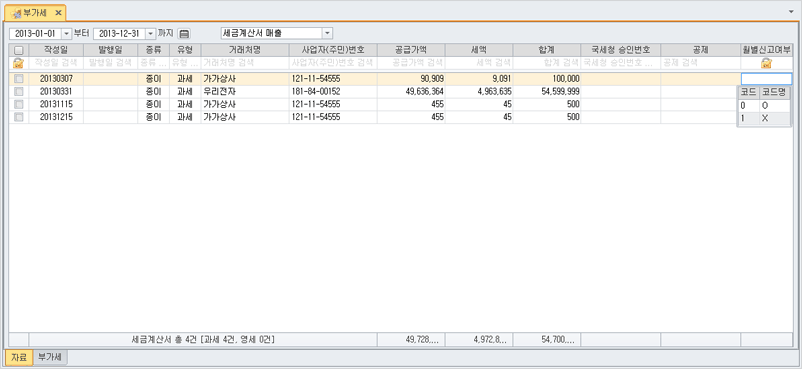Viewport: 802px width, 369px height.
Task: Close the 부가세 tab
Action: pos(58,12)
